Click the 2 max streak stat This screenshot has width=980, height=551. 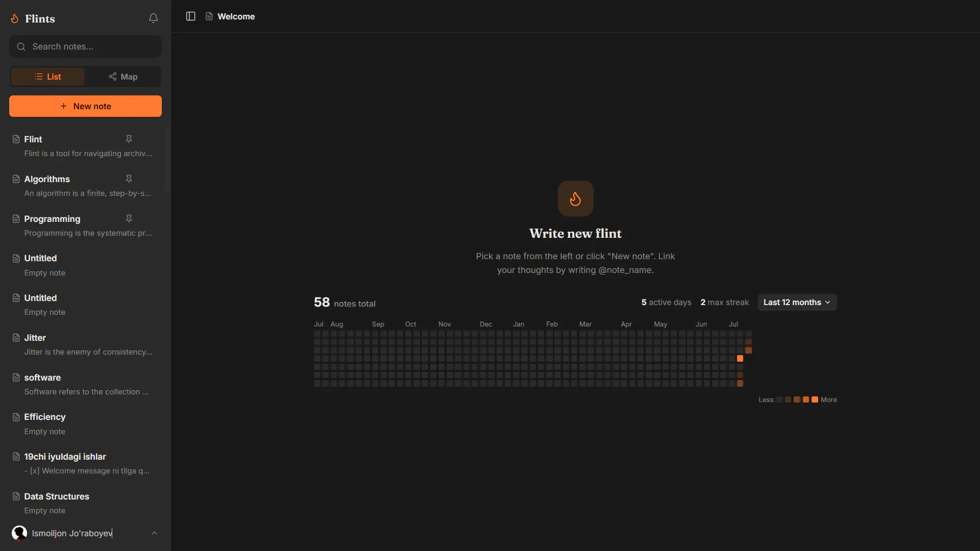tap(725, 302)
